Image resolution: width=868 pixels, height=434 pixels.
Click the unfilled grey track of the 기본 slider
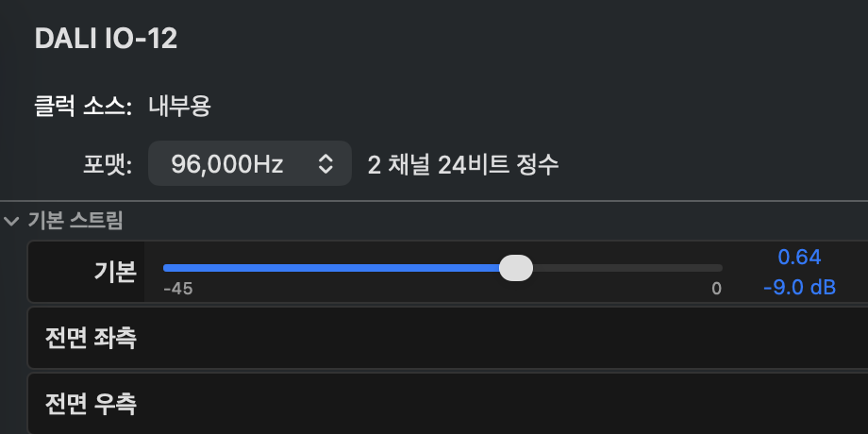627,268
